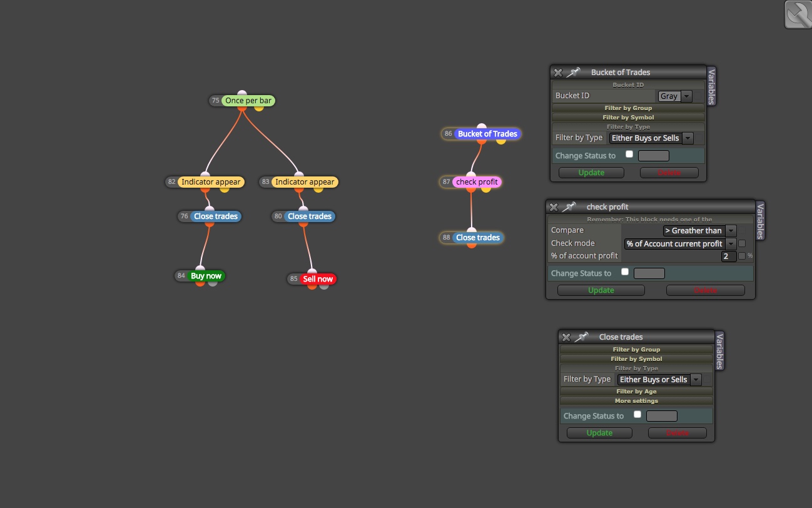
Task: Expand Filter by Symbol in Close trades panel
Action: tap(637, 359)
